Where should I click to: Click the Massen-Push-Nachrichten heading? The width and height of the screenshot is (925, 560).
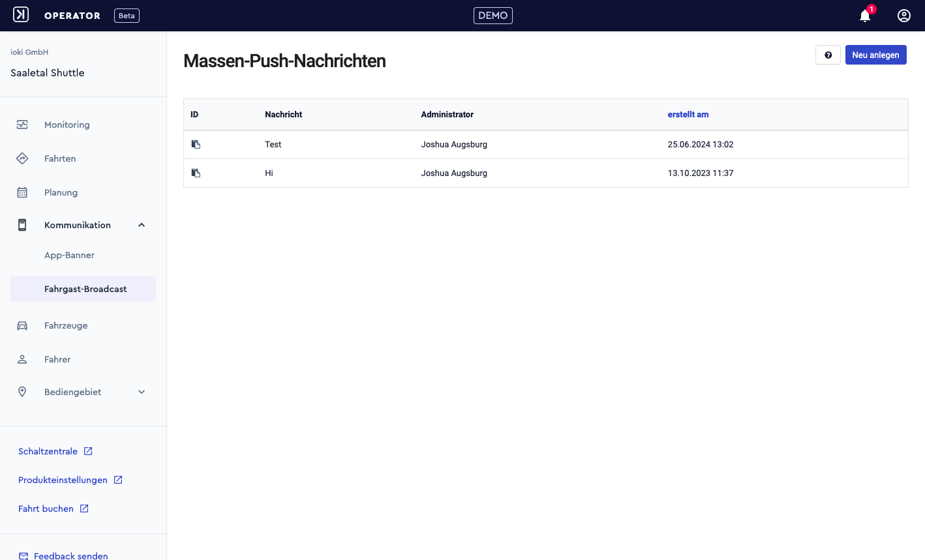284,61
